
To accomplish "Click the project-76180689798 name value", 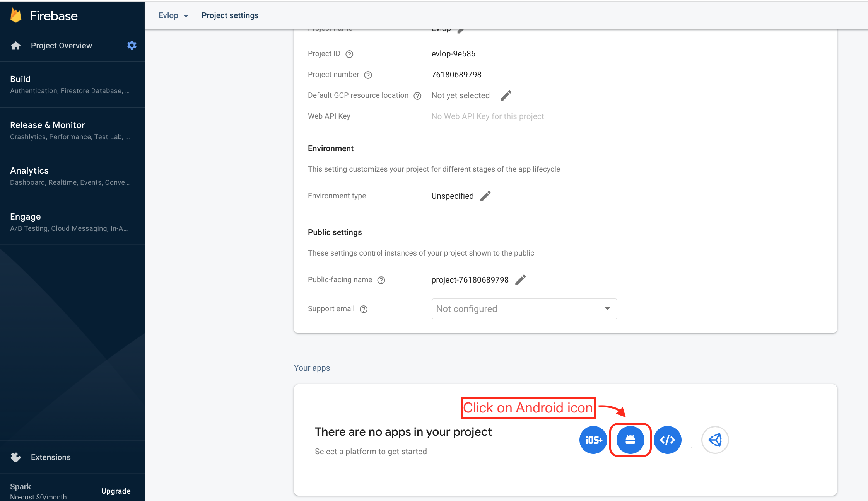I will [x=470, y=280].
